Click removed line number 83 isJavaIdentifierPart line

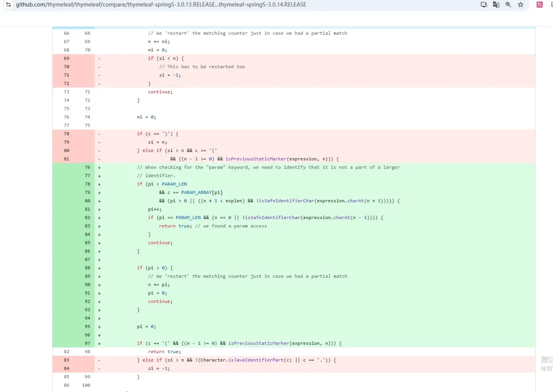tap(66, 360)
